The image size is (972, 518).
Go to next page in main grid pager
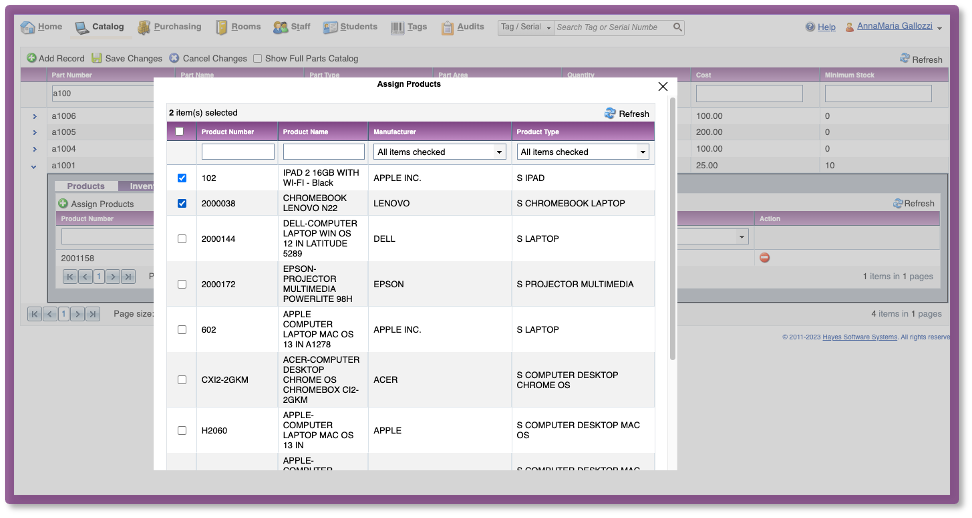pos(77,314)
